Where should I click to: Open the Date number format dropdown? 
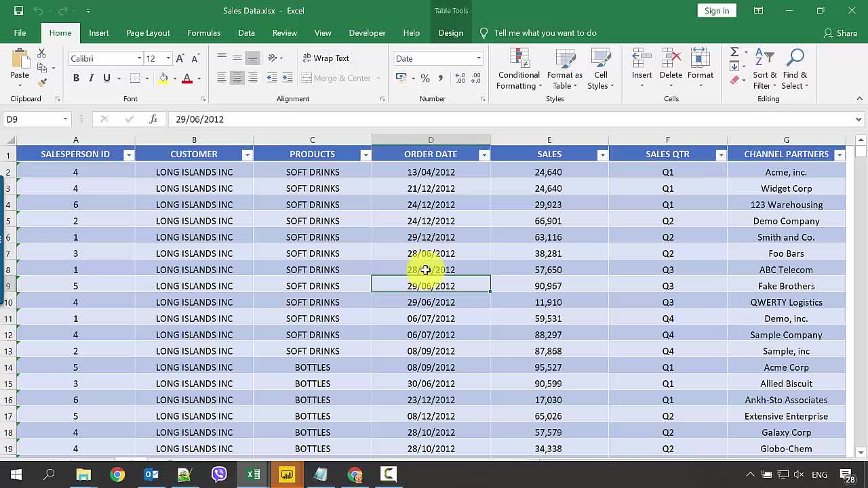(478, 58)
